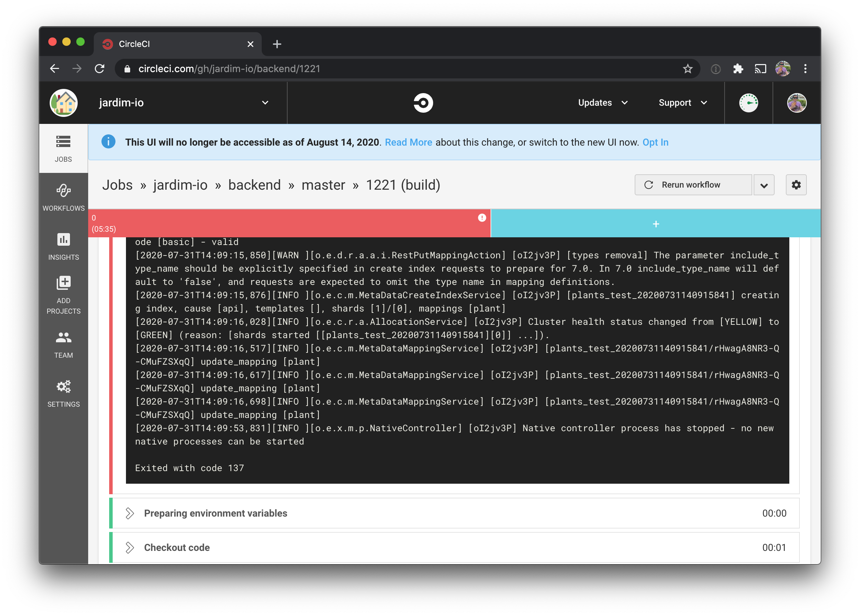The height and width of the screenshot is (616, 860).
Task: Click the CircleCI logo in header
Action: [423, 103]
